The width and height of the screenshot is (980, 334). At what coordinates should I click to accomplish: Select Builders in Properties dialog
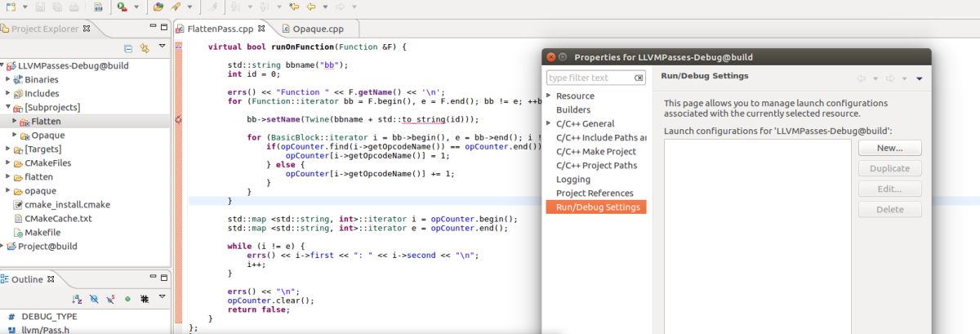coord(573,109)
